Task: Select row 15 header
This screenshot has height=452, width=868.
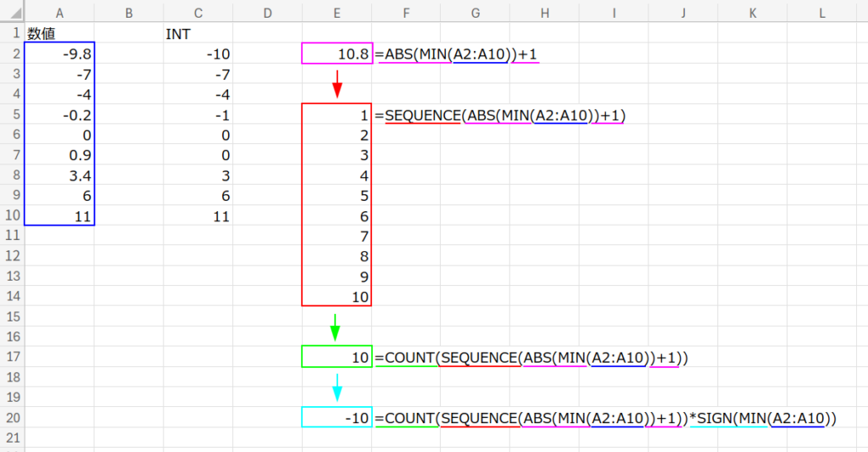Action: point(12,316)
